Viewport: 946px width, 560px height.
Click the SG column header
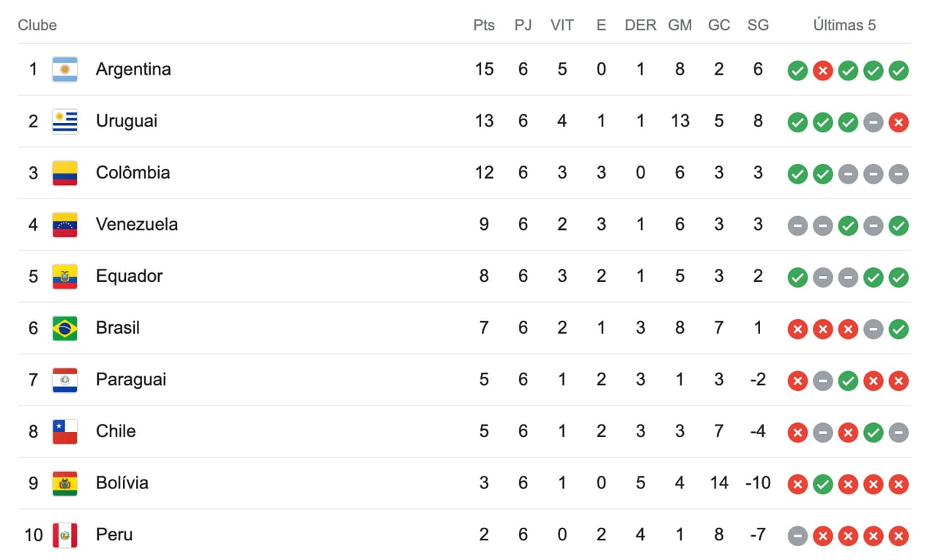tap(758, 25)
